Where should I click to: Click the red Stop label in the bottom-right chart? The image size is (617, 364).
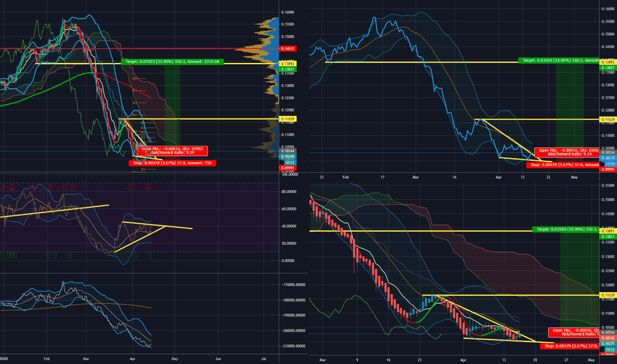coord(570,346)
